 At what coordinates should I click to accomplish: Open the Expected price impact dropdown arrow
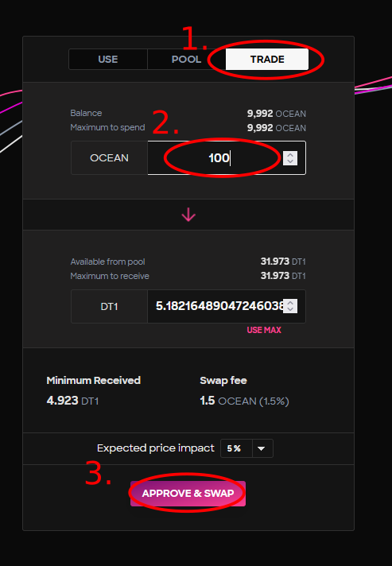coord(262,448)
